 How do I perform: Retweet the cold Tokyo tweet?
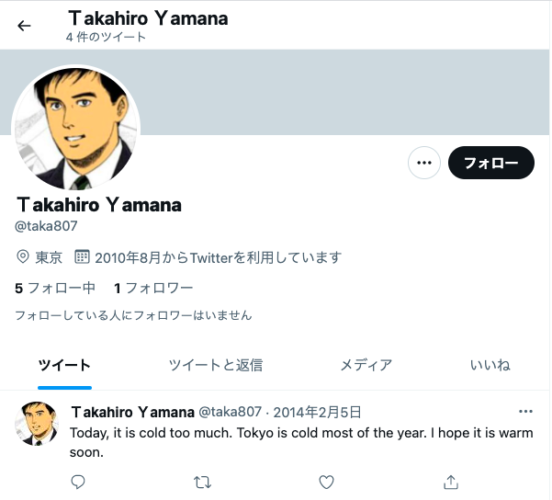(202, 482)
